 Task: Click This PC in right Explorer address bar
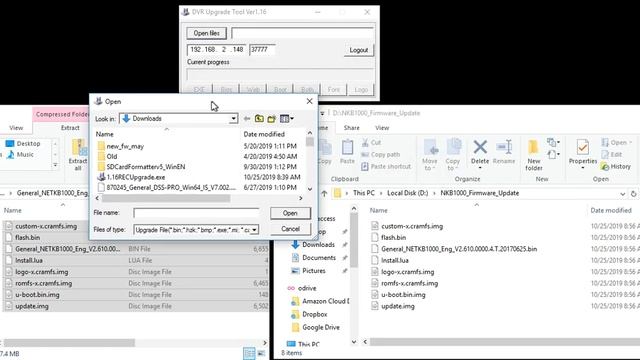pos(363,193)
